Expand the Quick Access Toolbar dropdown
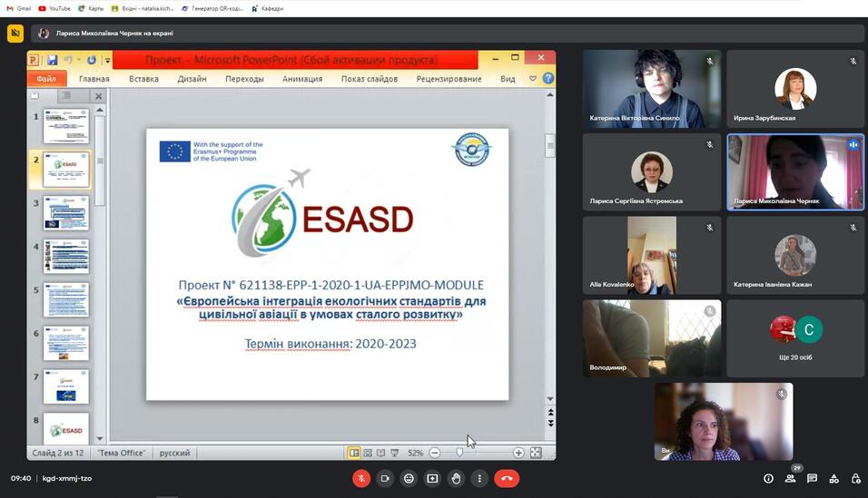The image size is (868, 498). [x=108, y=61]
